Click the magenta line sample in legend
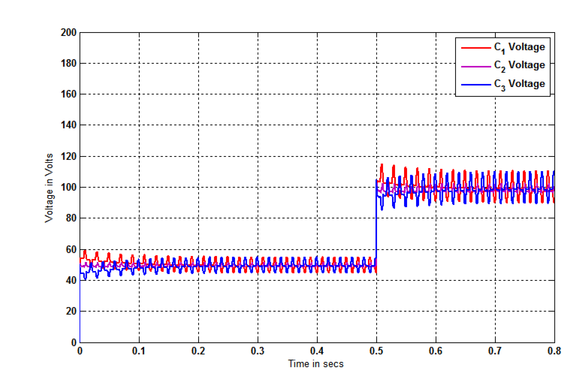The height and width of the screenshot is (381, 588). tap(476, 66)
